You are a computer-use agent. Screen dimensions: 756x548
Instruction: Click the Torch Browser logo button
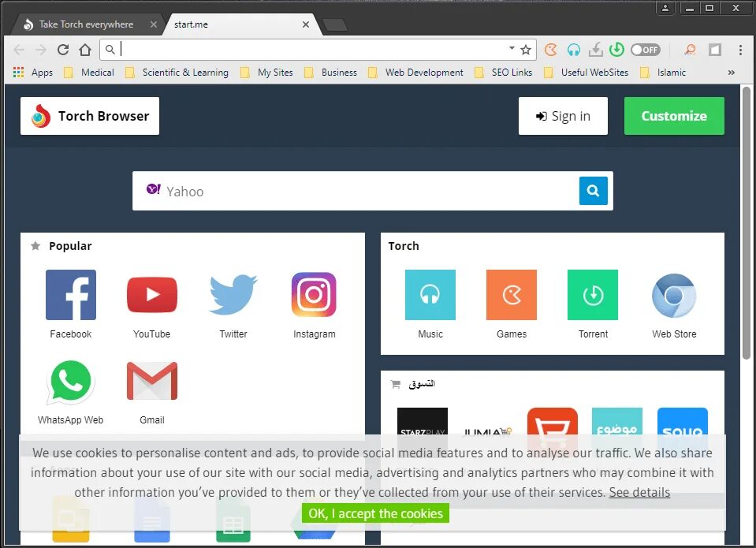click(x=90, y=116)
